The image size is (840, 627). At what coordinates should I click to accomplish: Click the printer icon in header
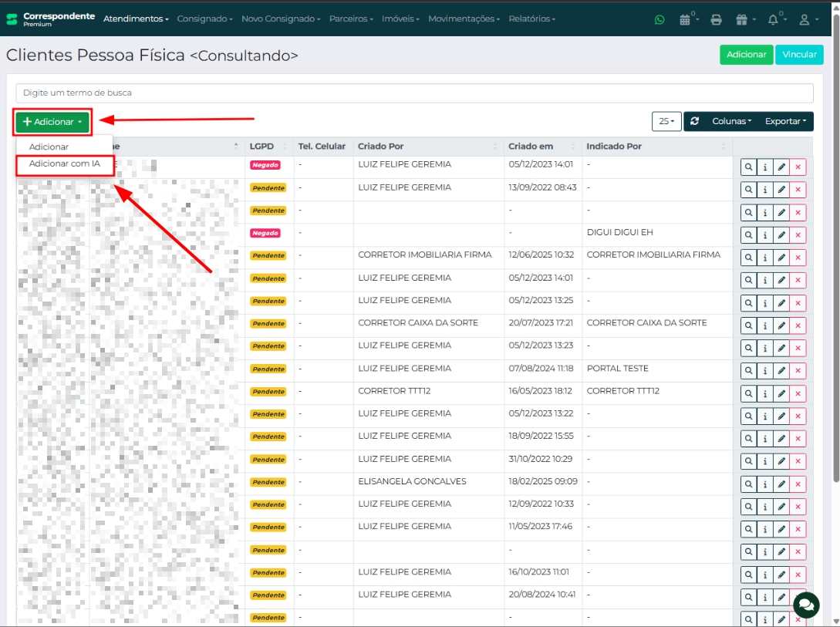coord(716,19)
